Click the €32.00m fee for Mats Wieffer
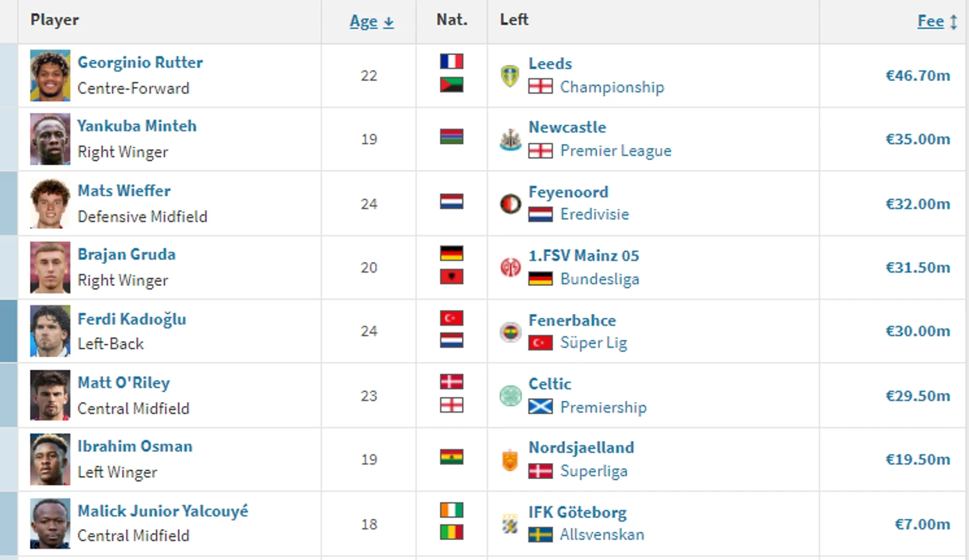969x560 pixels. click(x=917, y=204)
